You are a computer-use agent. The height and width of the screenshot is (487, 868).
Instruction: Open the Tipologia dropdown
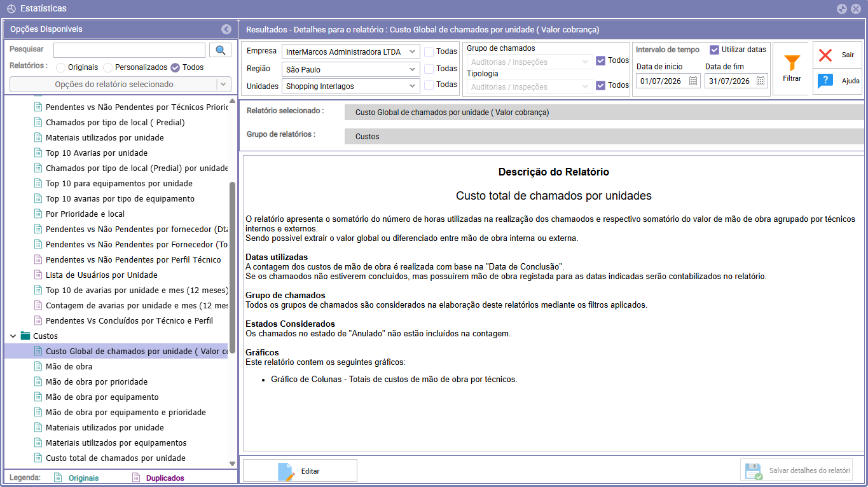[530, 86]
